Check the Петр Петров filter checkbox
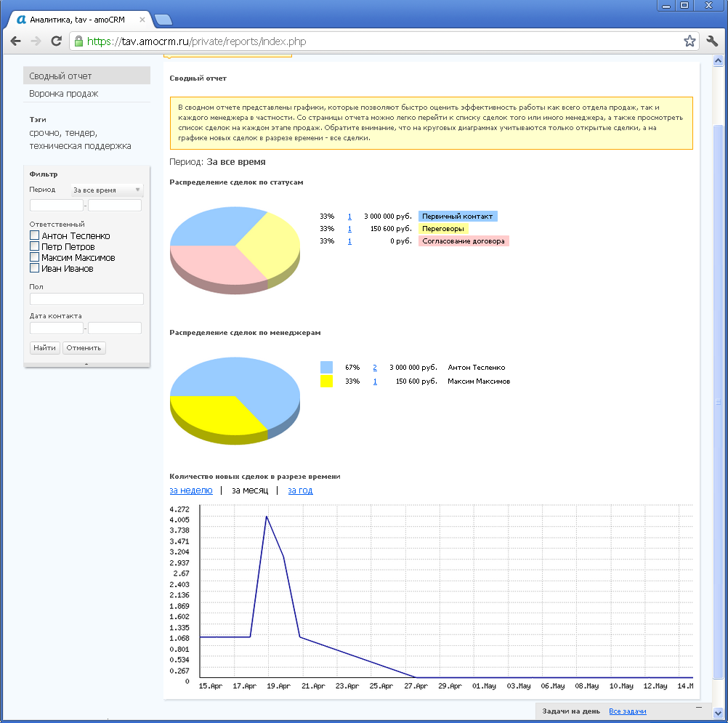This screenshot has width=728, height=723. [x=33, y=246]
